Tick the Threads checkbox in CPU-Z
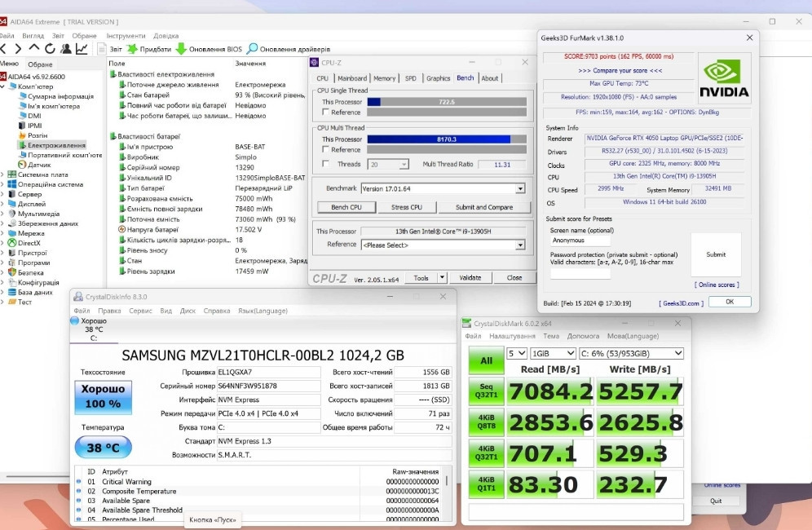Viewport: 812px width, 530px height. click(326, 164)
